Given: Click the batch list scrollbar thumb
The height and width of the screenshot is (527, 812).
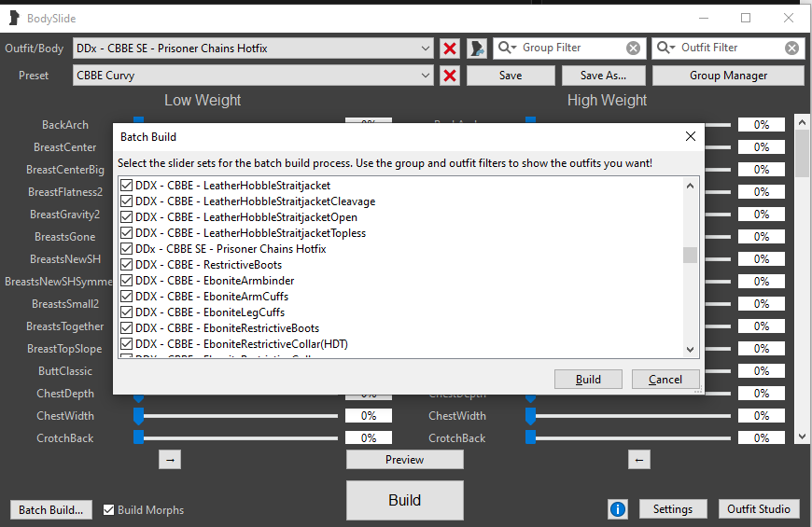Looking at the screenshot, I should click(690, 256).
